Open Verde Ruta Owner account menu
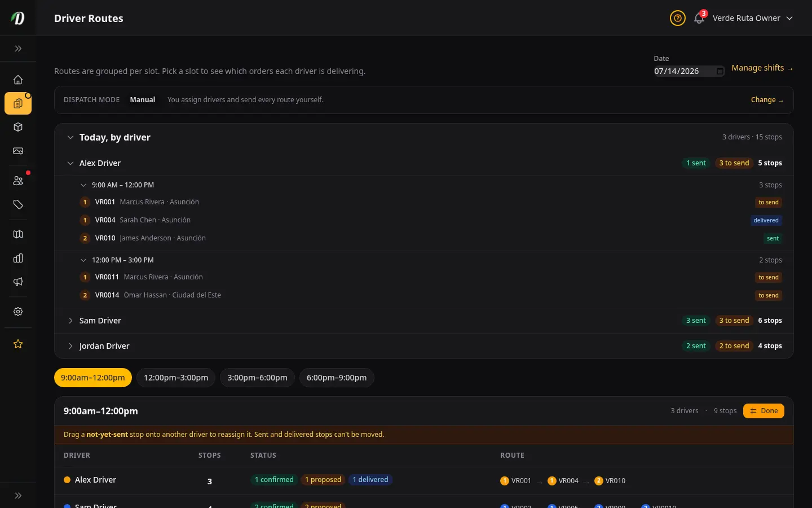 (x=752, y=18)
